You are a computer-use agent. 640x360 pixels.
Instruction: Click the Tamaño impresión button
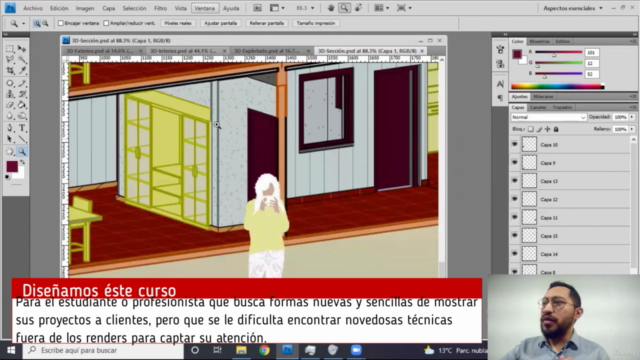(316, 23)
